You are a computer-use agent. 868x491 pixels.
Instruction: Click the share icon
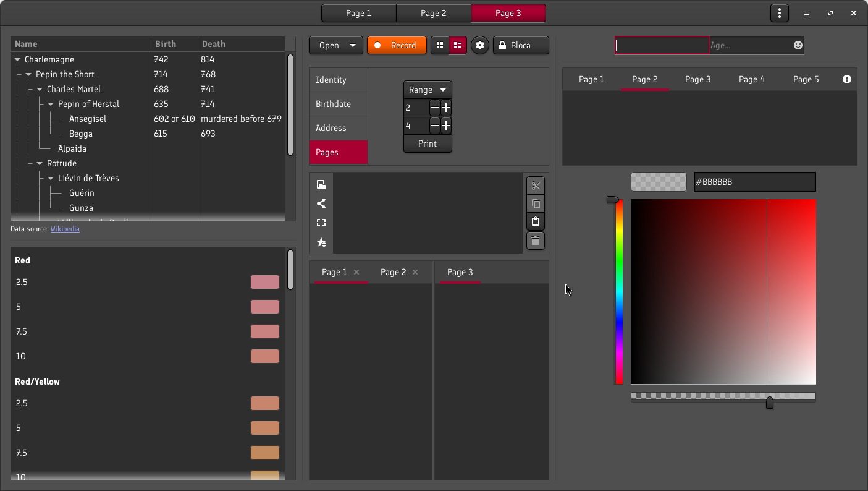click(321, 203)
